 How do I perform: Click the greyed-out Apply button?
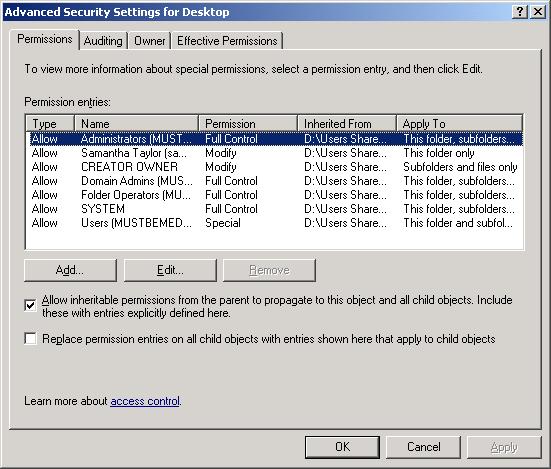[504, 447]
